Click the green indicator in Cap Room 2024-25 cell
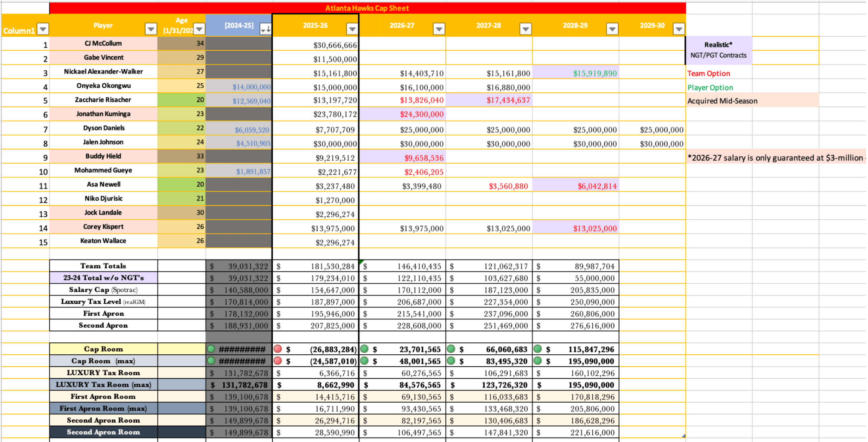Screen dimensions: 868x442 click(x=211, y=349)
